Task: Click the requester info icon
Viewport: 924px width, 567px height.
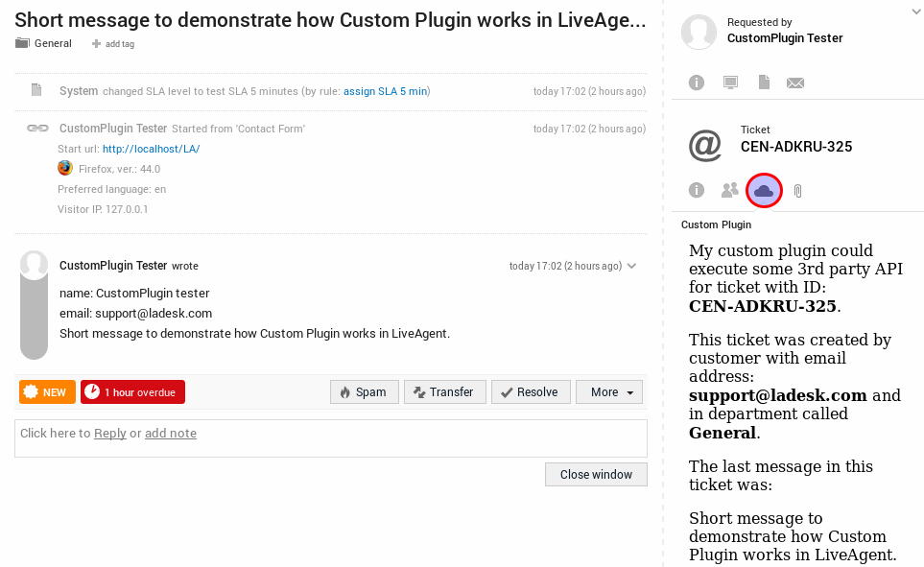Action: click(x=696, y=83)
